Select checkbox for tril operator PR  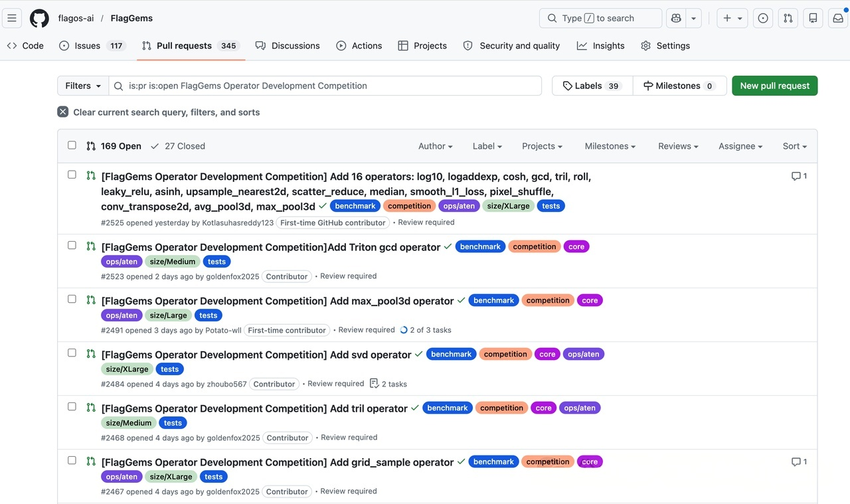[x=72, y=406]
